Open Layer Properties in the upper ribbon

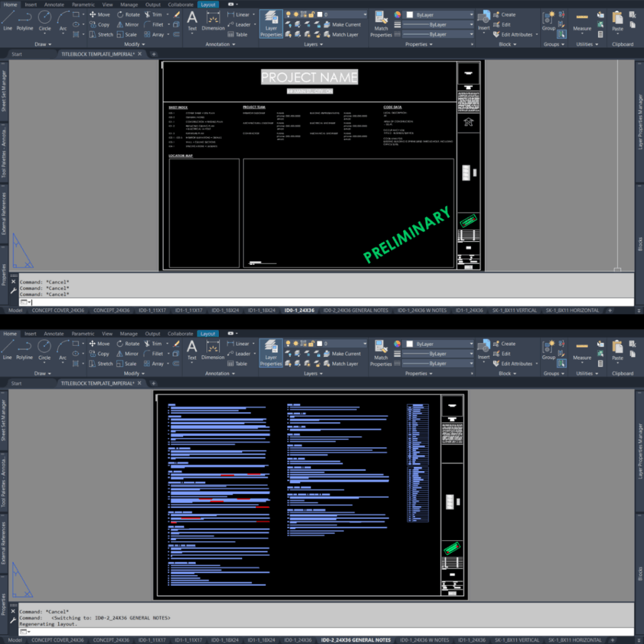[x=271, y=23]
